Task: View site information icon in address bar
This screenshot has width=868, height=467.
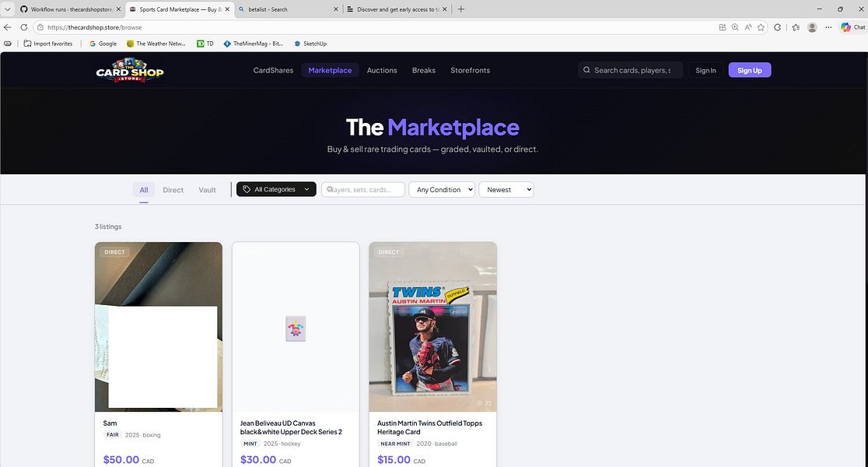Action: (40, 27)
